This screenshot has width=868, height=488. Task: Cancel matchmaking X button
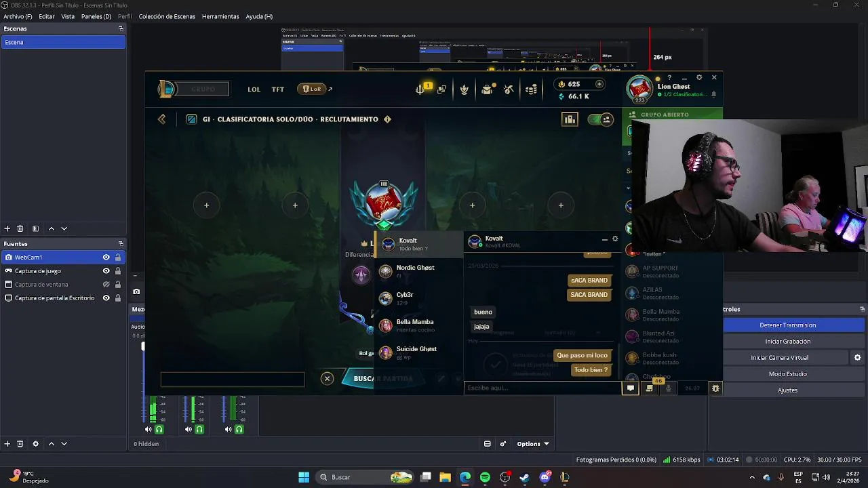[x=327, y=379]
